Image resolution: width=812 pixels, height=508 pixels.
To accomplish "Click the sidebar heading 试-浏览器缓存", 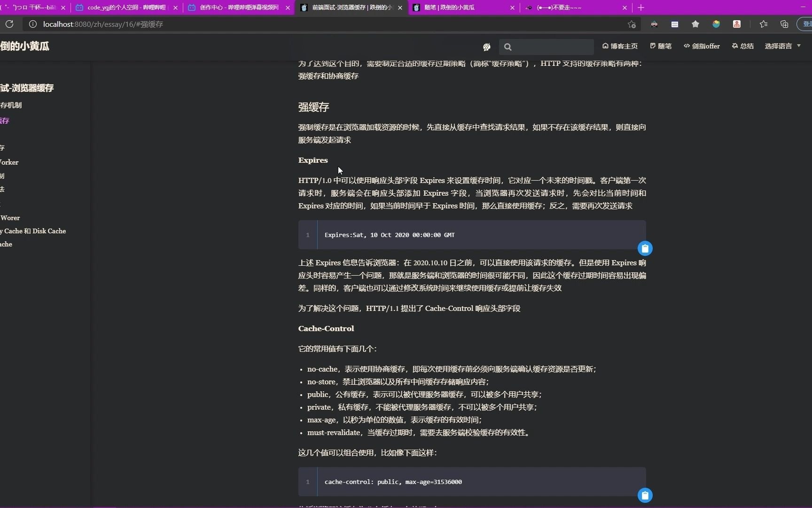I will pos(27,88).
